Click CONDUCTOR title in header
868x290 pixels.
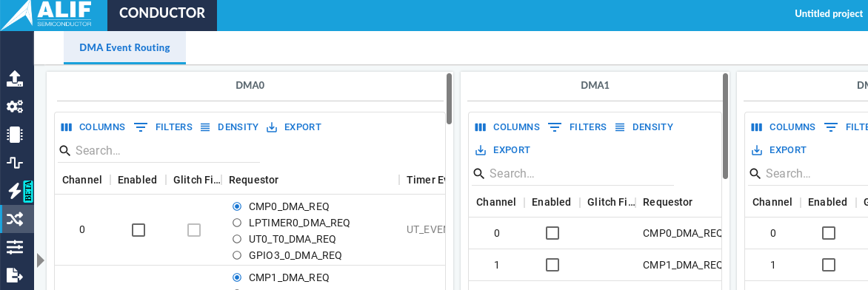161,13
